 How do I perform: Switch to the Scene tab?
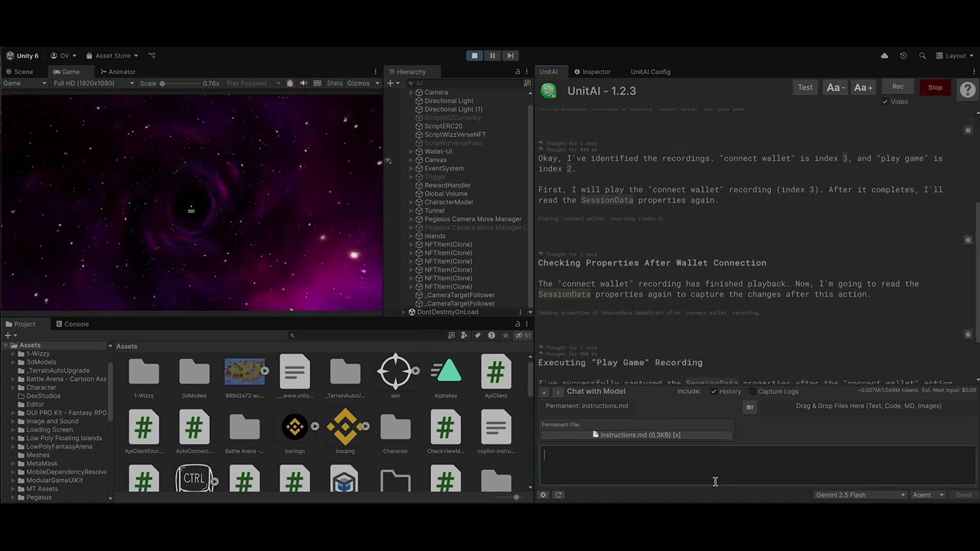pos(19,72)
